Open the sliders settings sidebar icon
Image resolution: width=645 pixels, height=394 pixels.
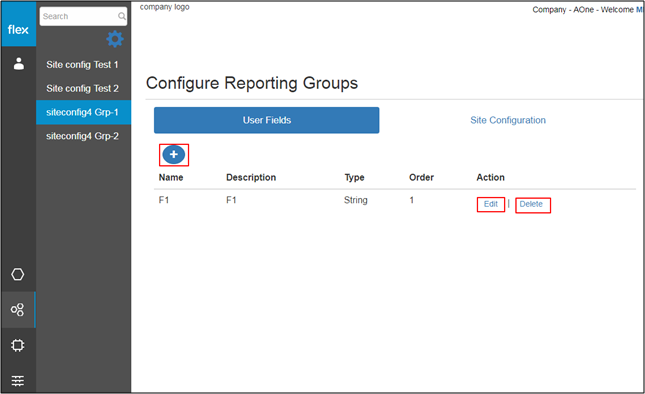point(18,380)
